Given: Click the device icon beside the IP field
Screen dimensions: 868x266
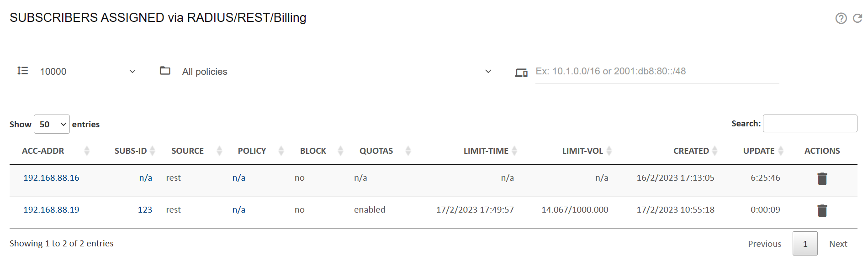Looking at the screenshot, I should pyautogui.click(x=521, y=72).
